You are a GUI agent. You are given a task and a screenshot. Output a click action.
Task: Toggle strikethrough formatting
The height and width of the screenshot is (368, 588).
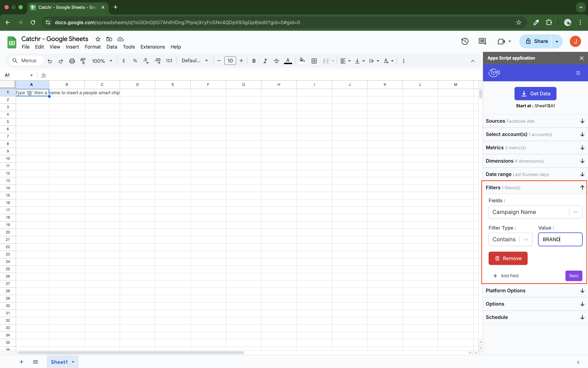pos(276,61)
